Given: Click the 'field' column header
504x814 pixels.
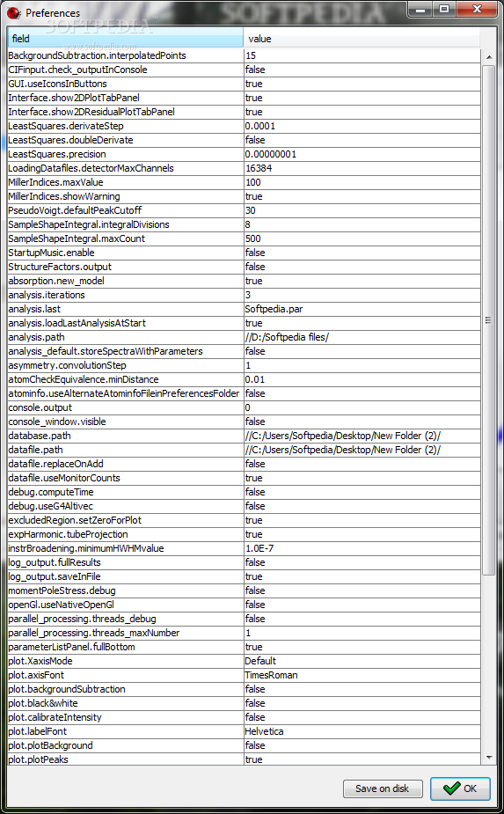Looking at the screenshot, I should 125,39.
